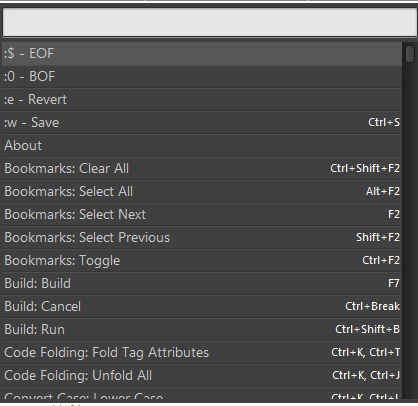Open the About entry
This screenshot has height=406, width=418.
(x=202, y=146)
